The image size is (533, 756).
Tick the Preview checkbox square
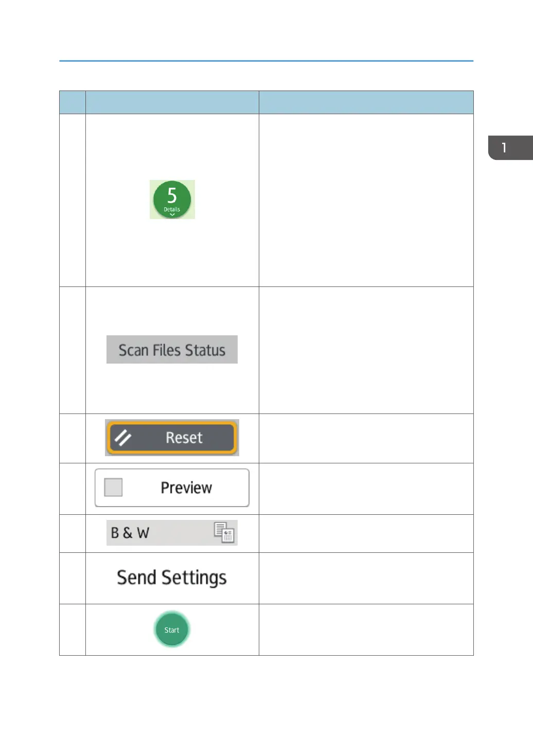coord(113,487)
